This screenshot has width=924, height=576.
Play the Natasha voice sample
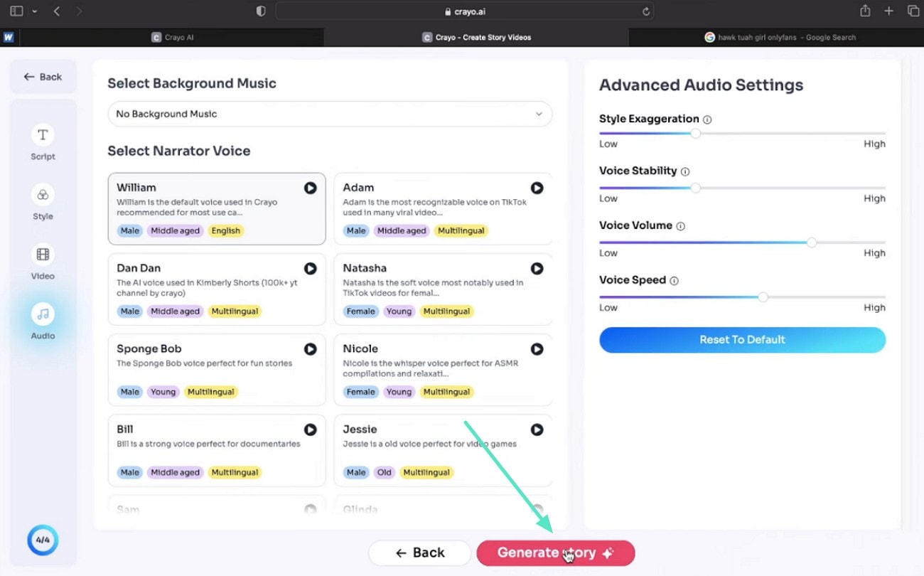(x=537, y=268)
